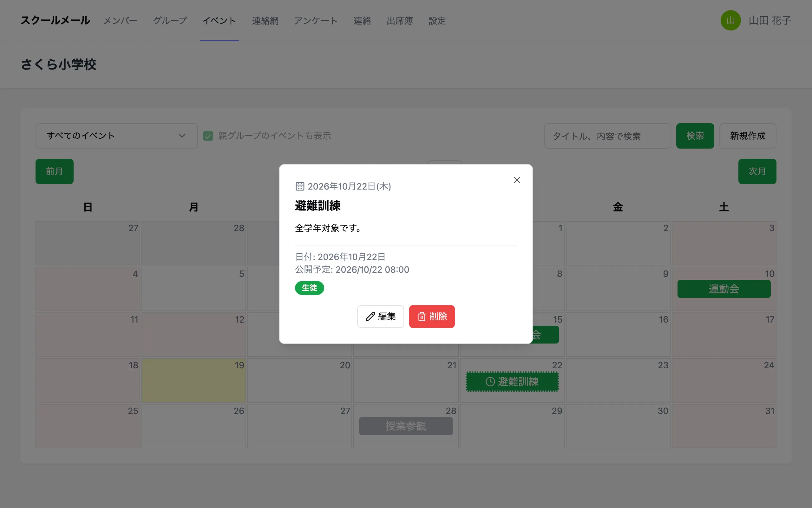Select calendar day 29
This screenshot has width=812, height=508.
[512, 426]
